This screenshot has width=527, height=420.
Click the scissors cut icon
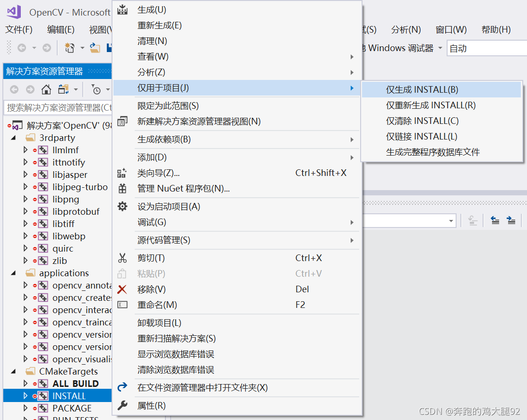point(122,258)
